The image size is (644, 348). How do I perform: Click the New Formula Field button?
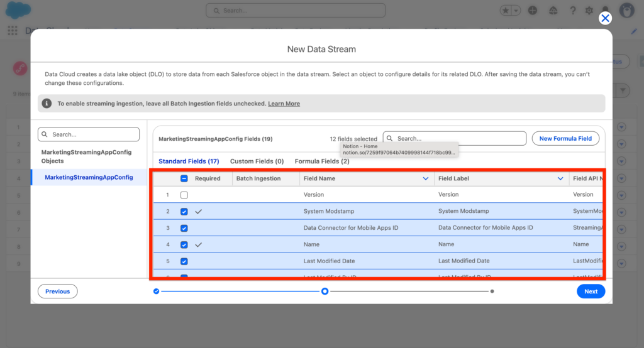click(565, 139)
